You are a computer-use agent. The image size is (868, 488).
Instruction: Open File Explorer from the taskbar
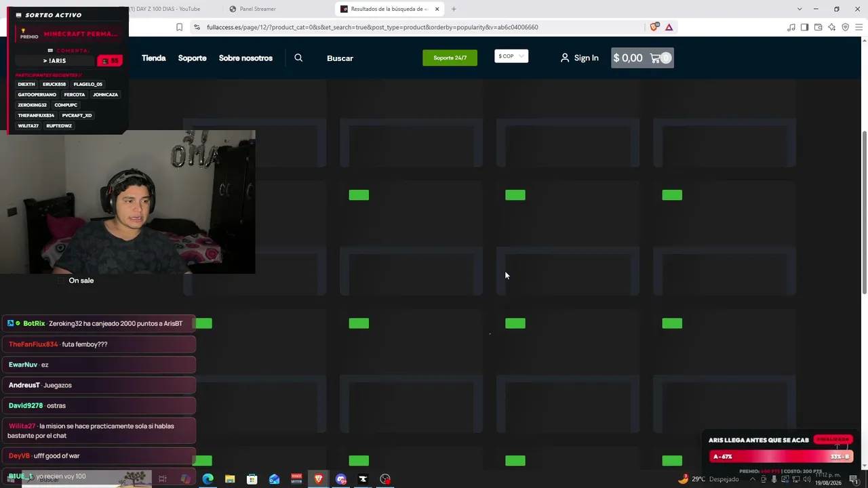pos(230,479)
